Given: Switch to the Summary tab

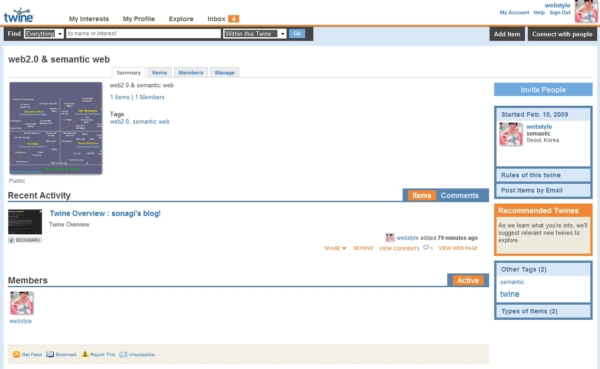Looking at the screenshot, I should pyautogui.click(x=129, y=72).
